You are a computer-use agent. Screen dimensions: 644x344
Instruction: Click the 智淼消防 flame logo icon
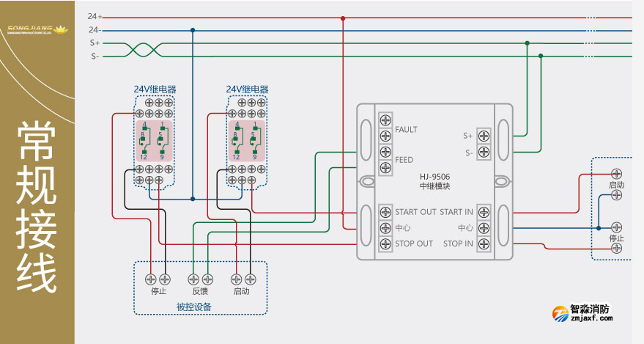560,314
